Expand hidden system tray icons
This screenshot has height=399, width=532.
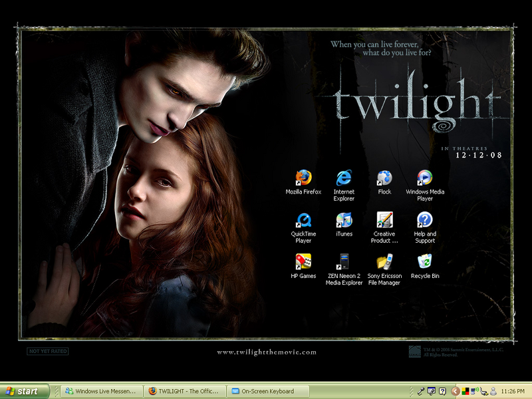[x=455, y=391]
